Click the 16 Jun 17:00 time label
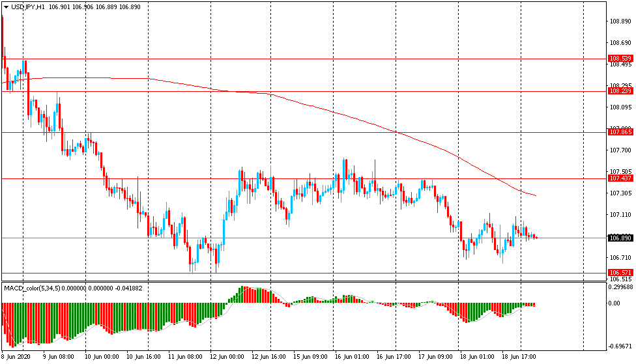The image size is (636, 364). (x=394, y=357)
